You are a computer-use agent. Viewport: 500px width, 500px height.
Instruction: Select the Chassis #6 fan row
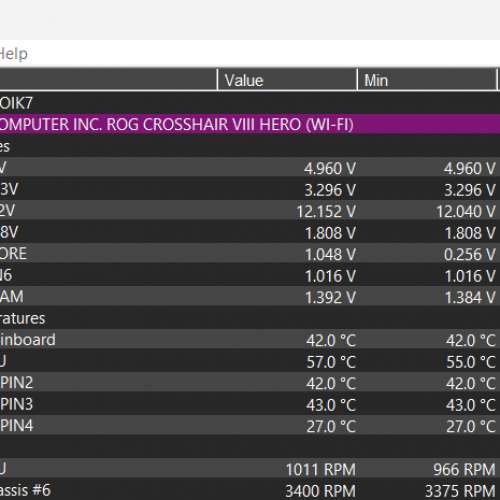(x=250, y=490)
